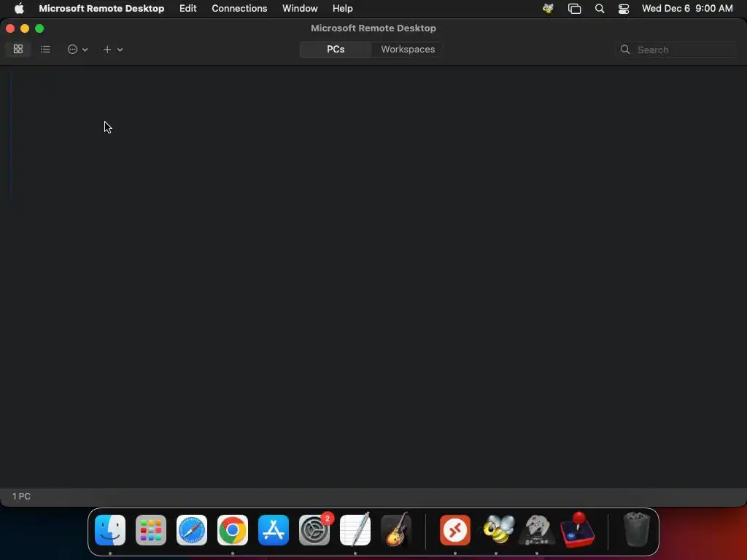Switch to grid view of PCs
747x560 pixels.
point(18,49)
